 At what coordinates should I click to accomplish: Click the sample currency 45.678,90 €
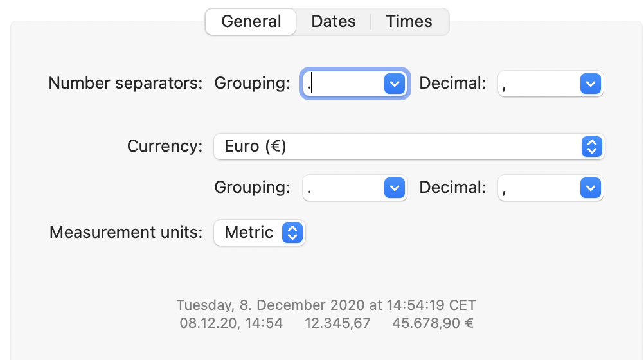coord(433,323)
